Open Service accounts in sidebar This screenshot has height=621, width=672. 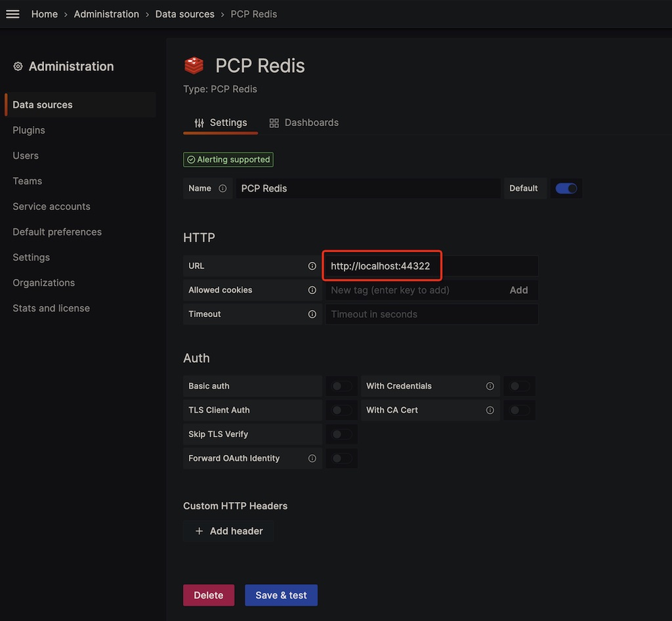click(x=51, y=207)
